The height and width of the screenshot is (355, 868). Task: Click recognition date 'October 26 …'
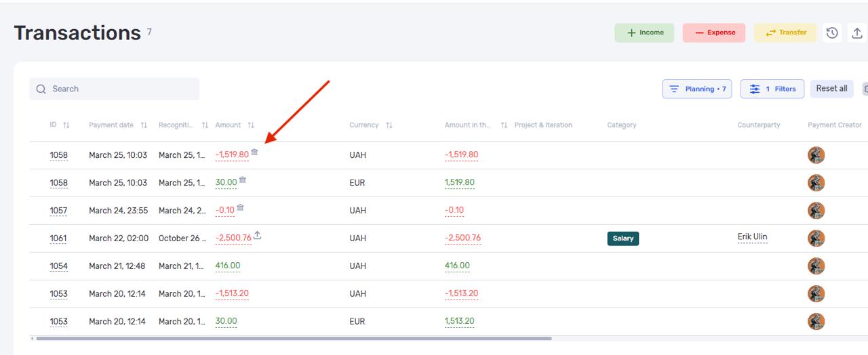click(x=183, y=238)
